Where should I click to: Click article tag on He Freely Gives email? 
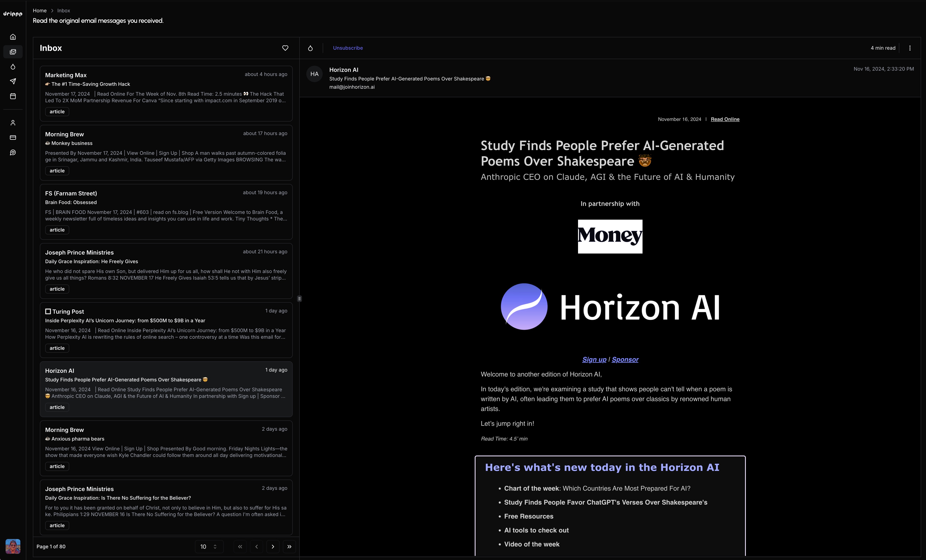(57, 289)
